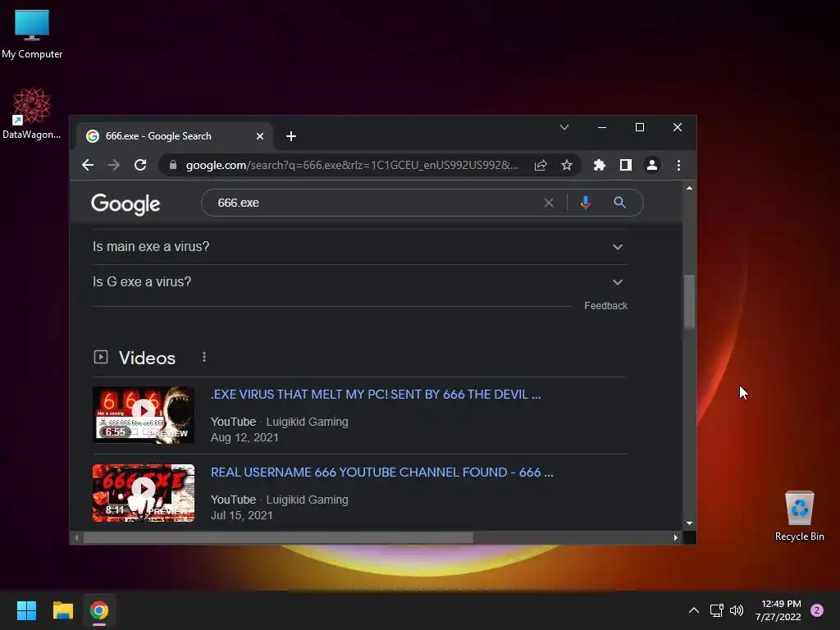View site information lock icon

click(x=173, y=165)
